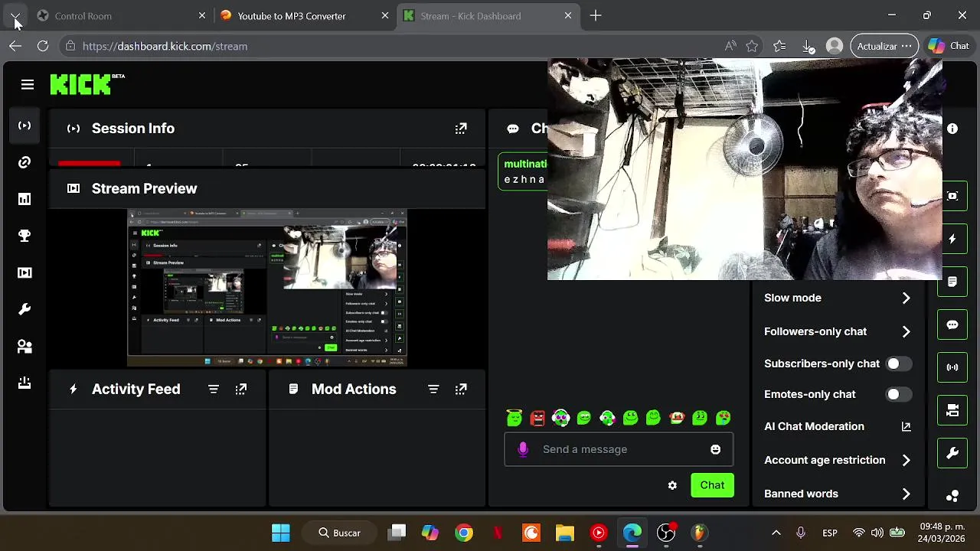980x551 pixels.
Task: Open the video clips icon in the left sidebar
Action: click(x=24, y=272)
